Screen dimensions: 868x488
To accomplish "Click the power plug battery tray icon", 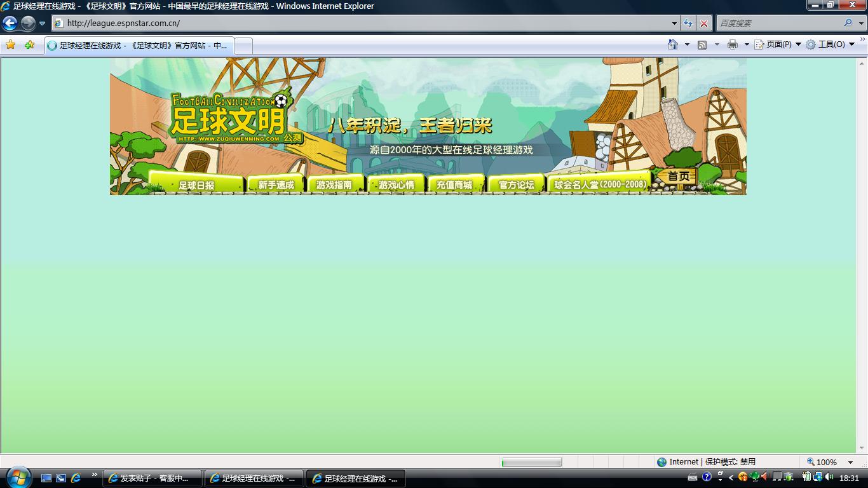I will click(x=806, y=477).
